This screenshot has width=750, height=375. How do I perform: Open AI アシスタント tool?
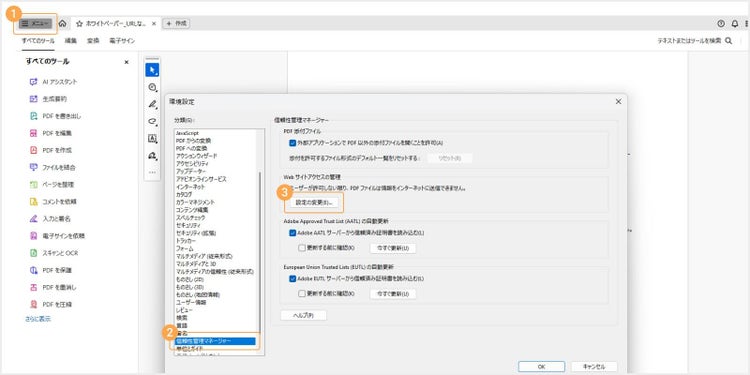(53, 82)
